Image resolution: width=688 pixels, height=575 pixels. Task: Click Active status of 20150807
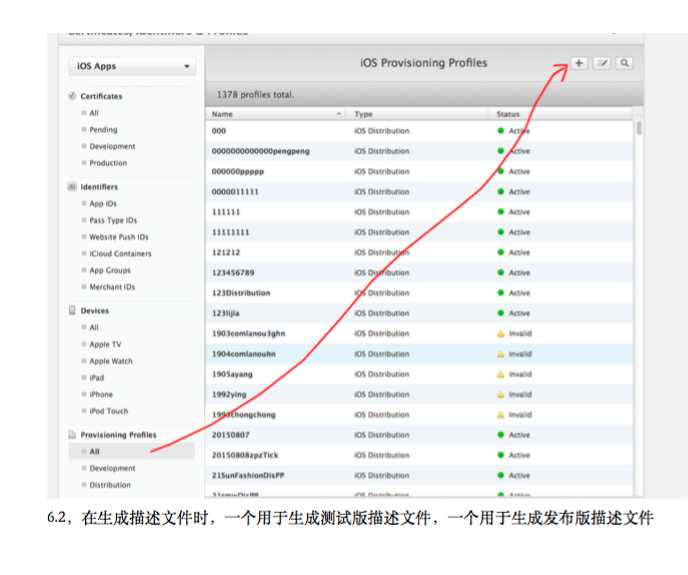[x=519, y=435]
